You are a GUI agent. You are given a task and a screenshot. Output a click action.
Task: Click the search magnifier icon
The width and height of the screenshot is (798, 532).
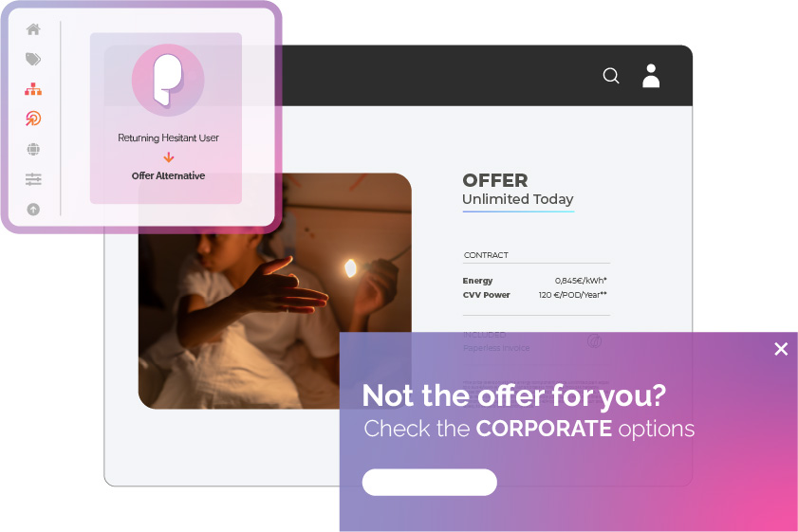611,76
